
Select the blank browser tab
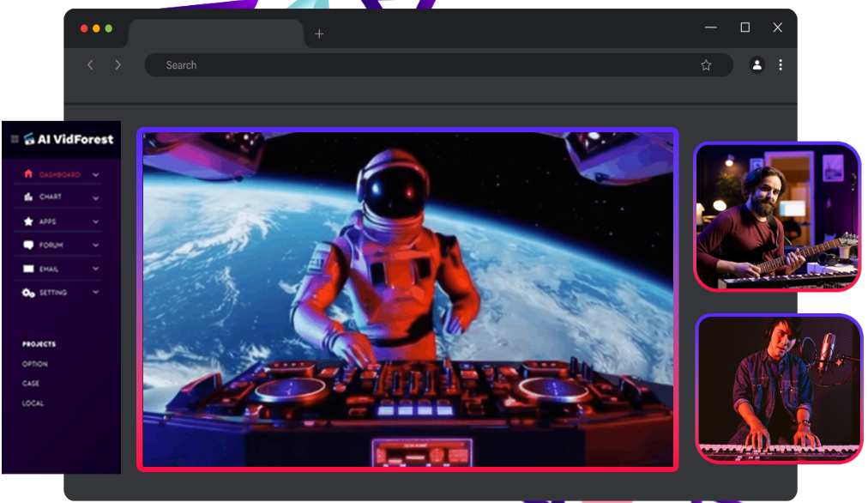pyautogui.click(x=216, y=33)
